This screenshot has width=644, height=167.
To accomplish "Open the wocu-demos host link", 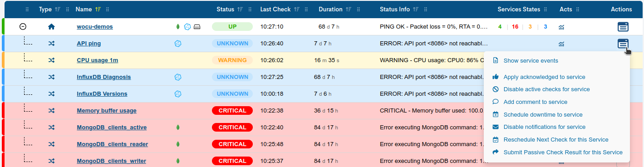I will coord(95,27).
